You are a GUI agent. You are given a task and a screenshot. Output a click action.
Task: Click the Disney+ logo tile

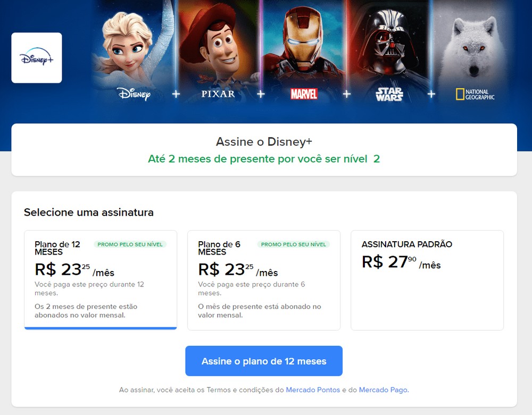point(37,58)
